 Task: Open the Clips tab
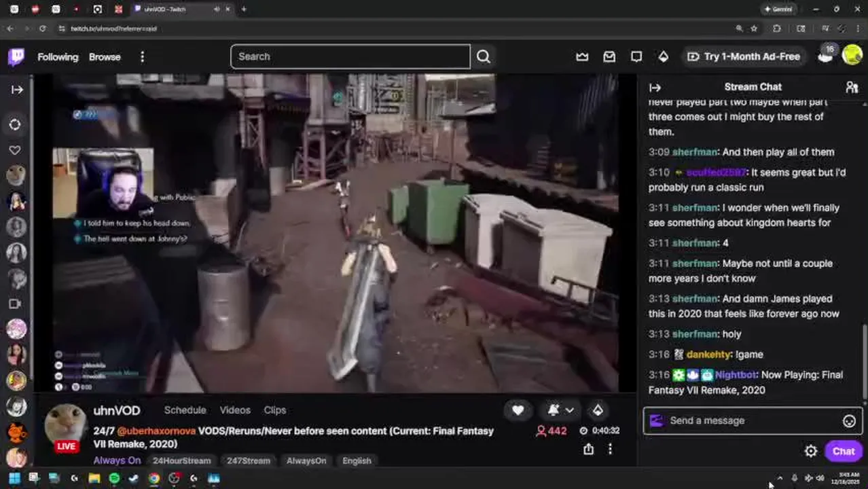coord(275,410)
